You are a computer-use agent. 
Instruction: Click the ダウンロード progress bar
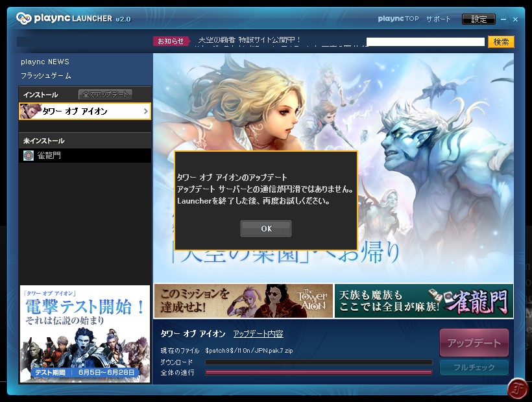(319, 362)
